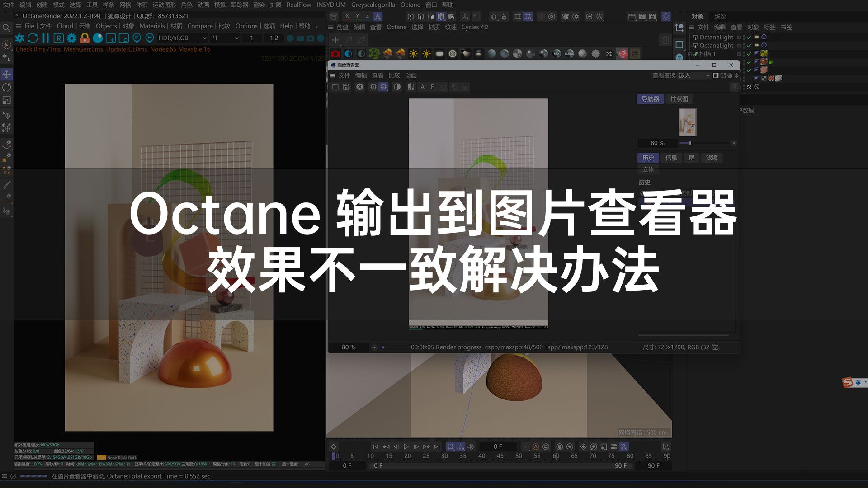Open Octane settings gear icon
Image resolution: width=868 pixels, height=488 pixels.
click(71, 38)
